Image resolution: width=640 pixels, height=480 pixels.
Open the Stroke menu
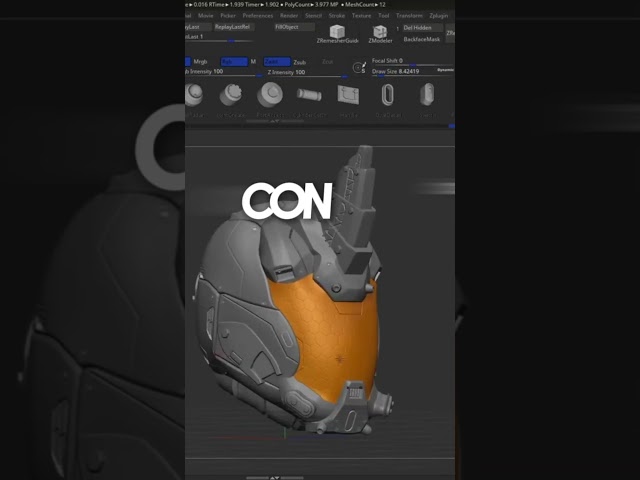point(337,16)
